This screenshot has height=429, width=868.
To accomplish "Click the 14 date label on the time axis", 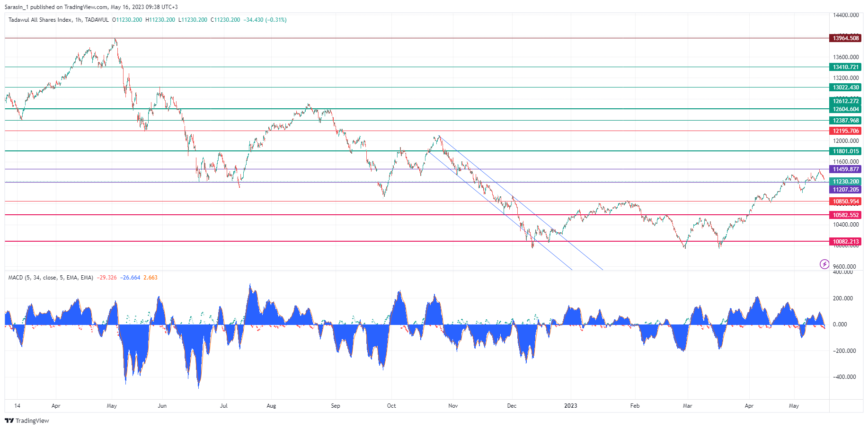I will tap(18, 406).
